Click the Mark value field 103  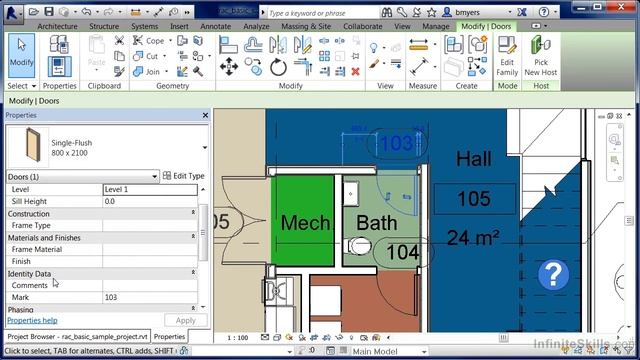click(150, 297)
